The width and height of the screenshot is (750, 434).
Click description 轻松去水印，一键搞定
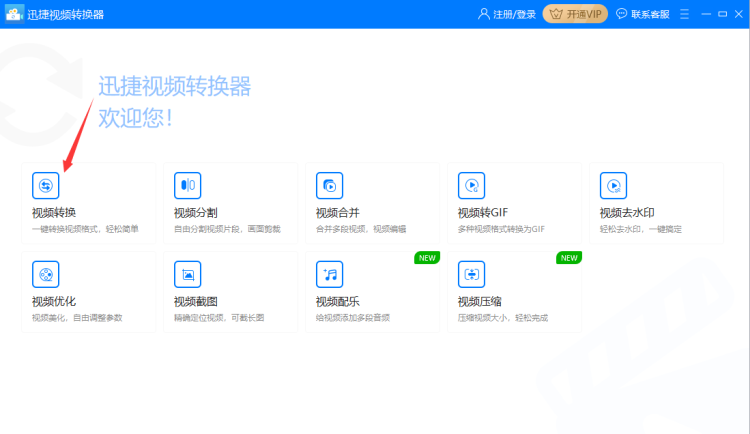pyautogui.click(x=641, y=229)
